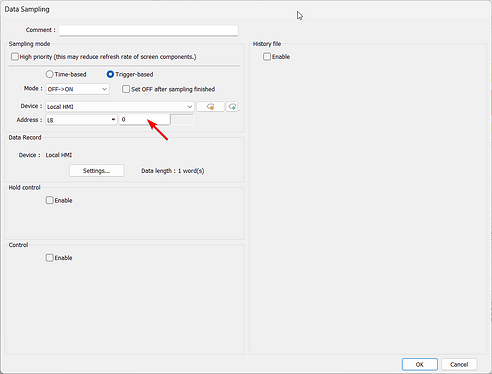Select the Trigger-based radio option
Screen dimensions: 492x374
coord(110,74)
